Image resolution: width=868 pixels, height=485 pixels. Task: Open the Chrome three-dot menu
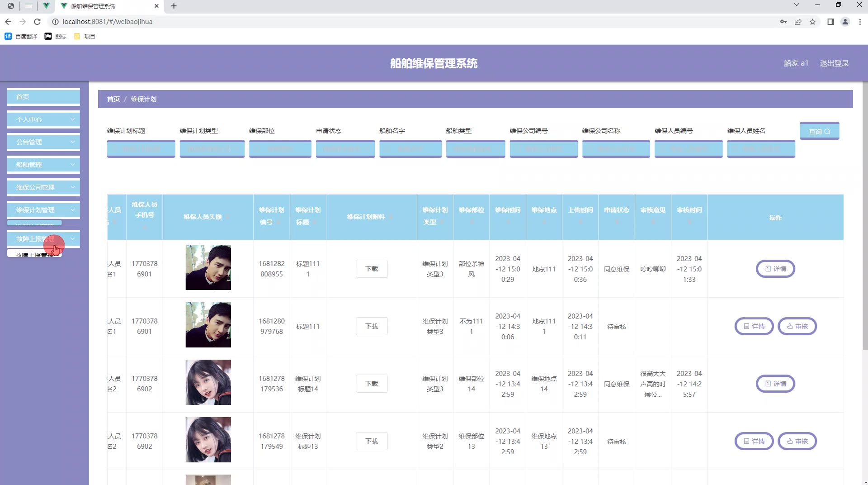click(x=860, y=22)
